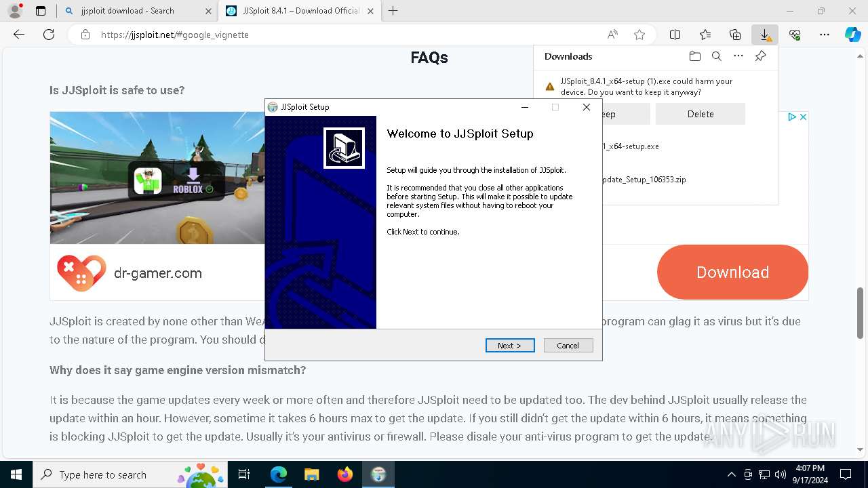Image resolution: width=868 pixels, height=488 pixels.
Task: Click the 'Is JJSploit is safe to use?' heading
Action: coord(117,90)
